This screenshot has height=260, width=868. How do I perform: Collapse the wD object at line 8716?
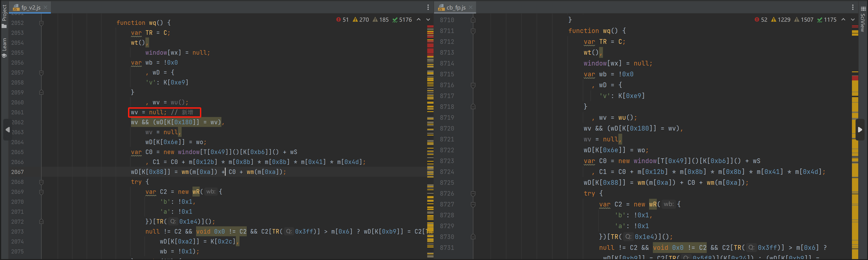(473, 85)
